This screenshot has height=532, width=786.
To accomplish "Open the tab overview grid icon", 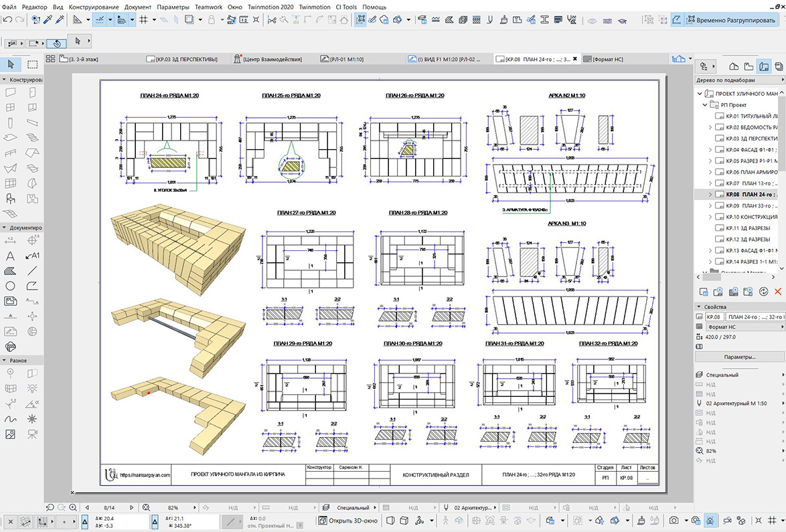I will 50,59.
